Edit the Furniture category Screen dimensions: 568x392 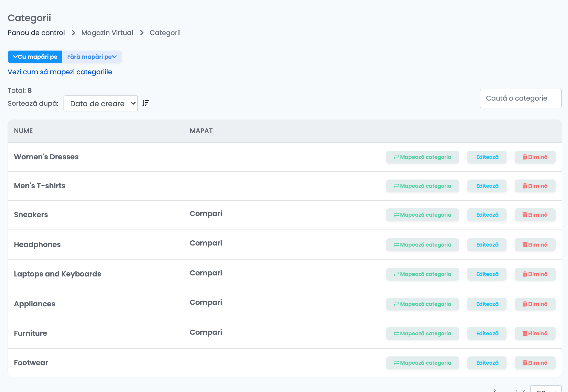[x=487, y=333]
